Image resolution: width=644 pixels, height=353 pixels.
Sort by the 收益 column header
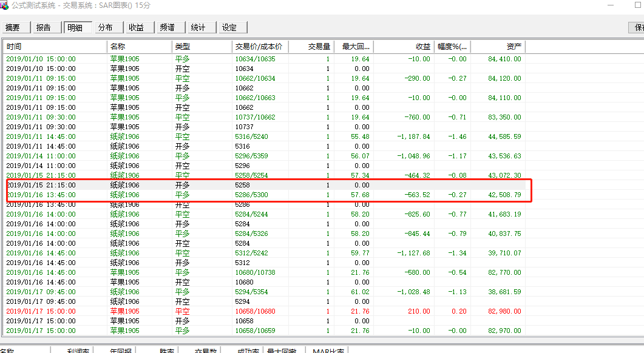pos(403,47)
